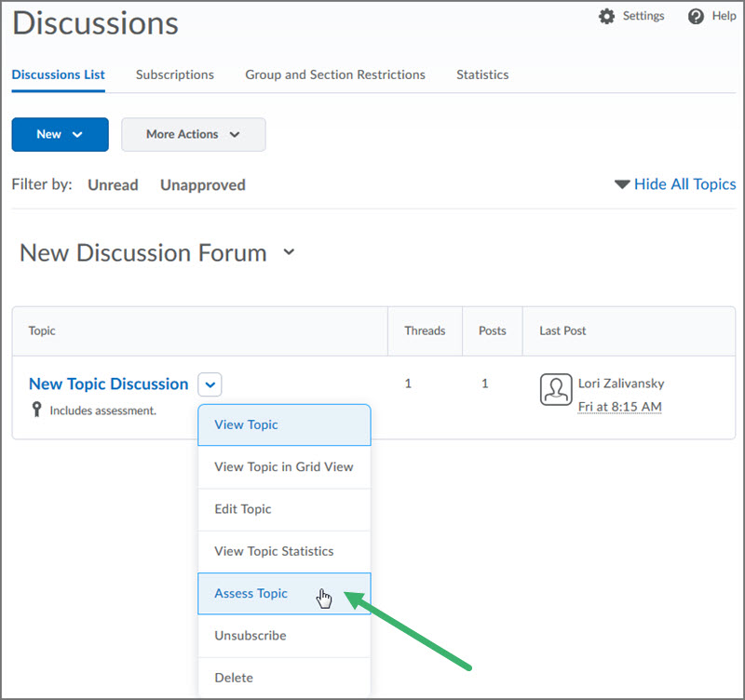Choose Delete from the topic menu
Screen dimensions: 745x700
tap(284, 678)
